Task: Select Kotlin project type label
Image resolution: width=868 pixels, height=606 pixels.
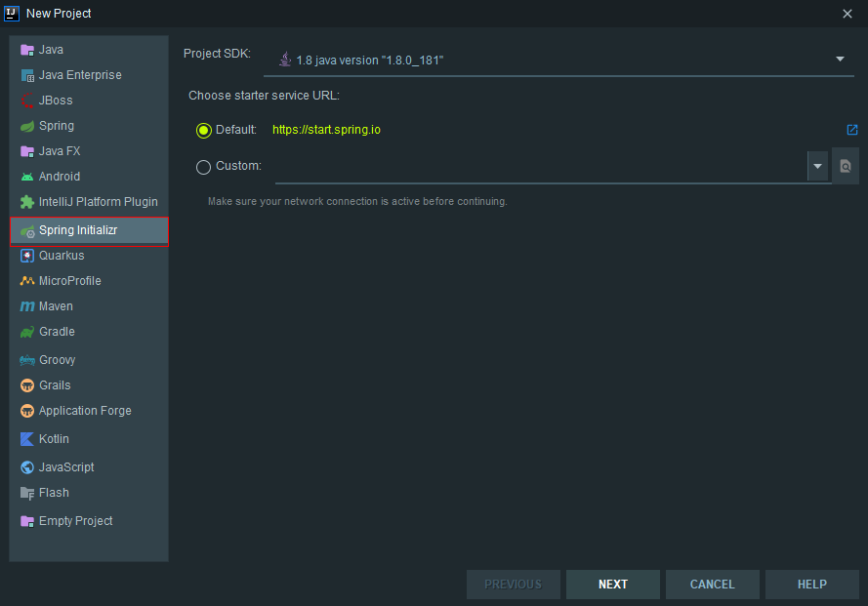Action: [x=54, y=439]
